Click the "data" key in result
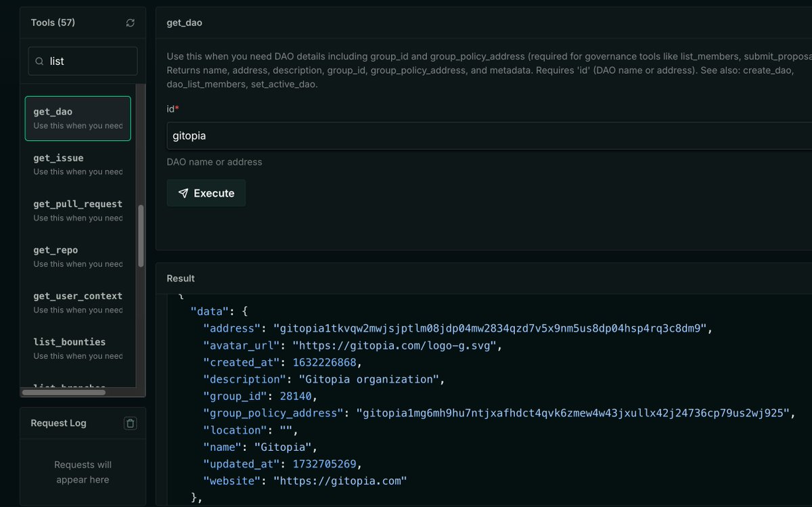 pyautogui.click(x=210, y=311)
